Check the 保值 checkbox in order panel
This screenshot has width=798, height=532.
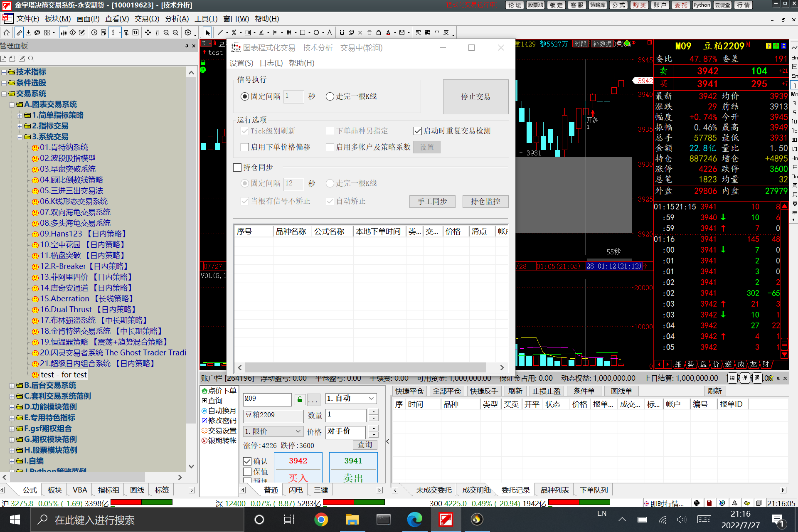point(247,472)
